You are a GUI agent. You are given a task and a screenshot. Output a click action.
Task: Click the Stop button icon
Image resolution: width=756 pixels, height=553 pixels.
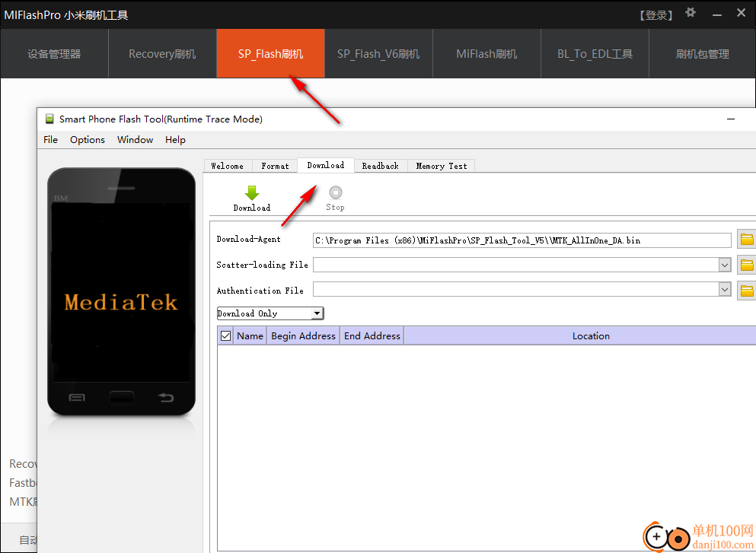[335, 192]
